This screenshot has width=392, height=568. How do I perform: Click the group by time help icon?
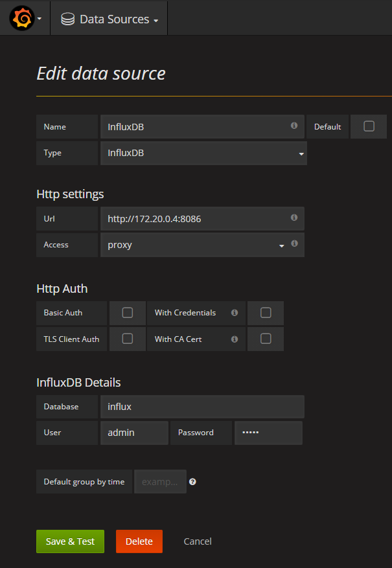point(192,482)
